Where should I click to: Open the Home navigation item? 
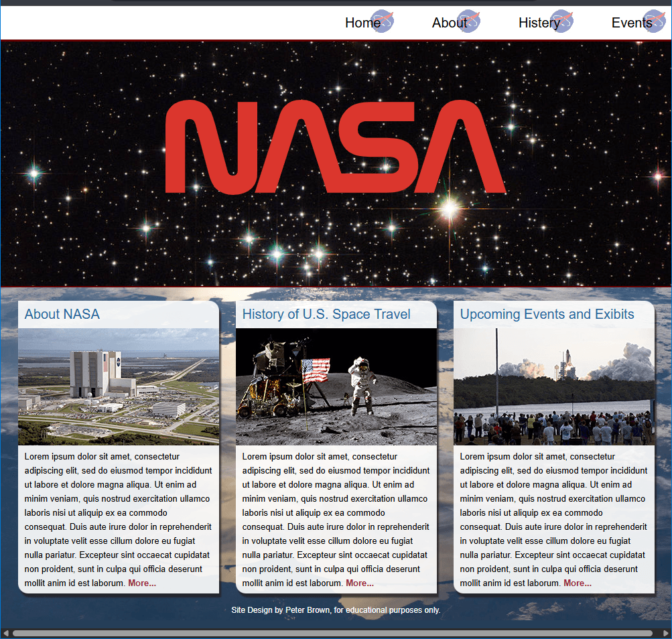coord(359,22)
